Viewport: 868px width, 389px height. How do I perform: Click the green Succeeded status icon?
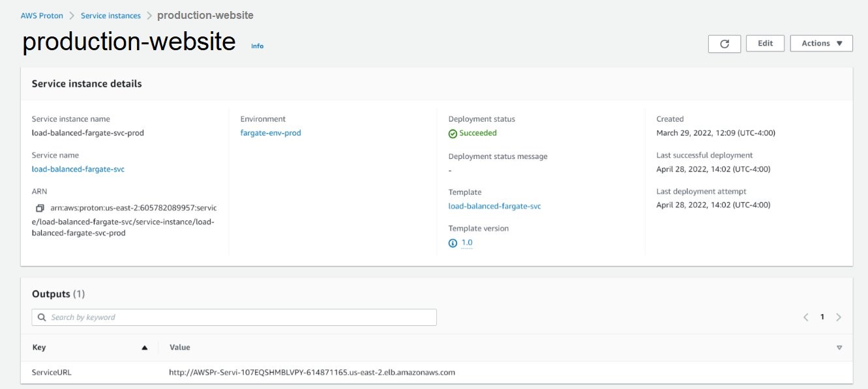point(453,134)
